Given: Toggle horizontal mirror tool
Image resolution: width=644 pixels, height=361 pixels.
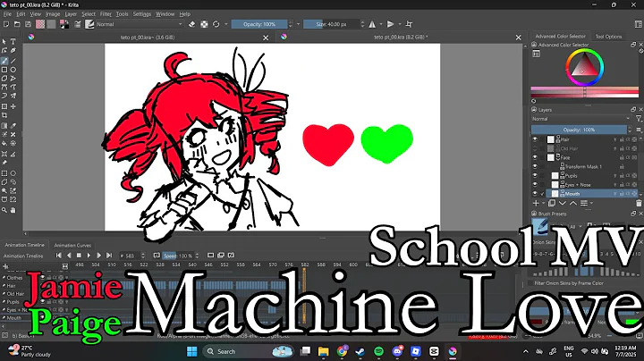Looking at the screenshot, I should pos(372,24).
